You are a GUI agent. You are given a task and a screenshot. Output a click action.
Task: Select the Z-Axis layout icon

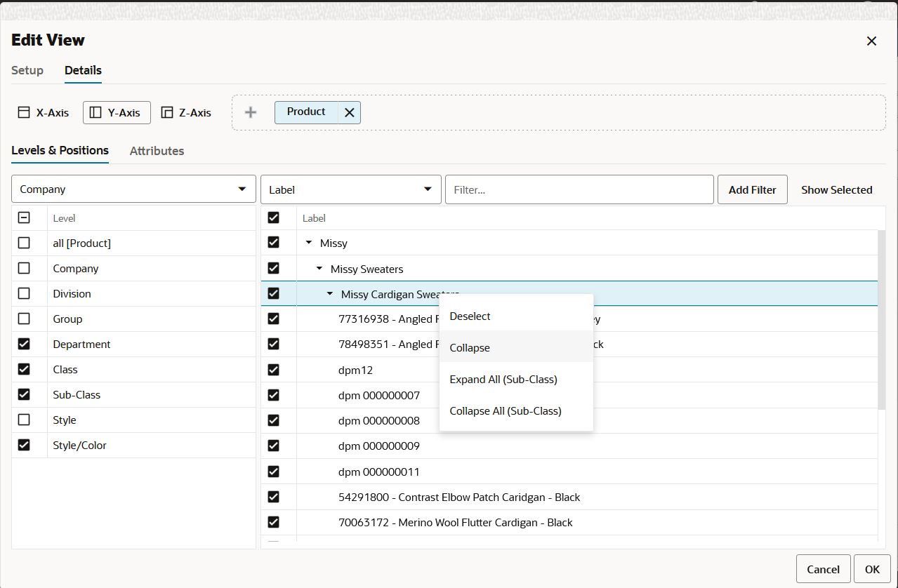click(167, 112)
